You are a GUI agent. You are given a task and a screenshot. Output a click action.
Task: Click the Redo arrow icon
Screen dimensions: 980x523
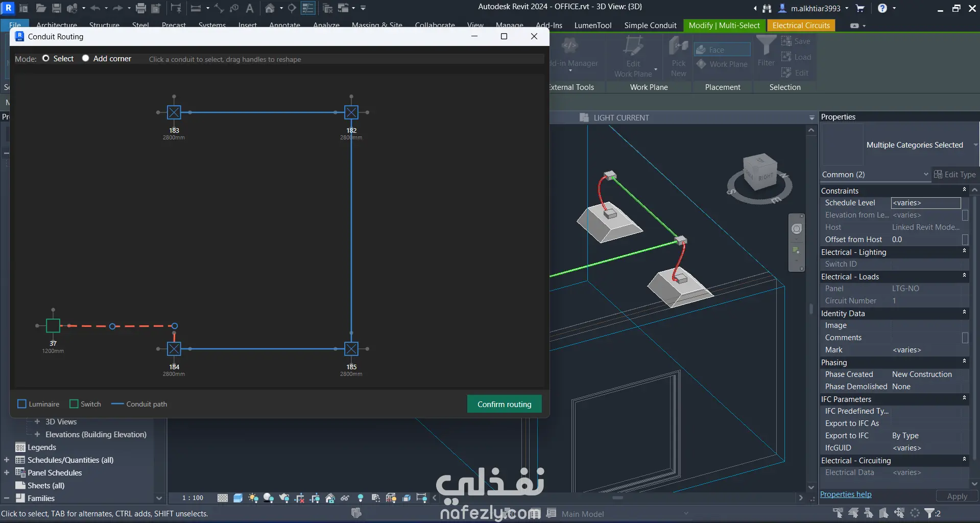coord(117,8)
